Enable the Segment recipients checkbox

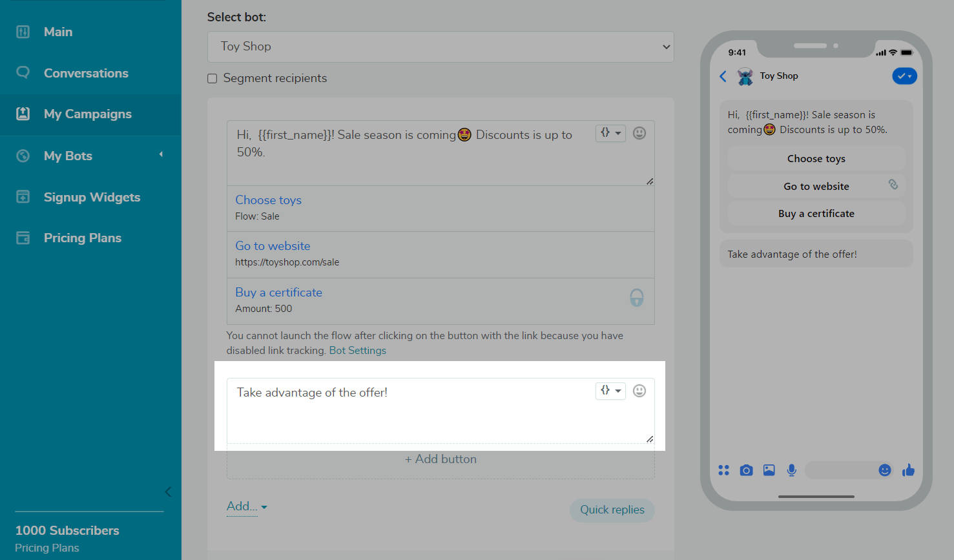[212, 79]
